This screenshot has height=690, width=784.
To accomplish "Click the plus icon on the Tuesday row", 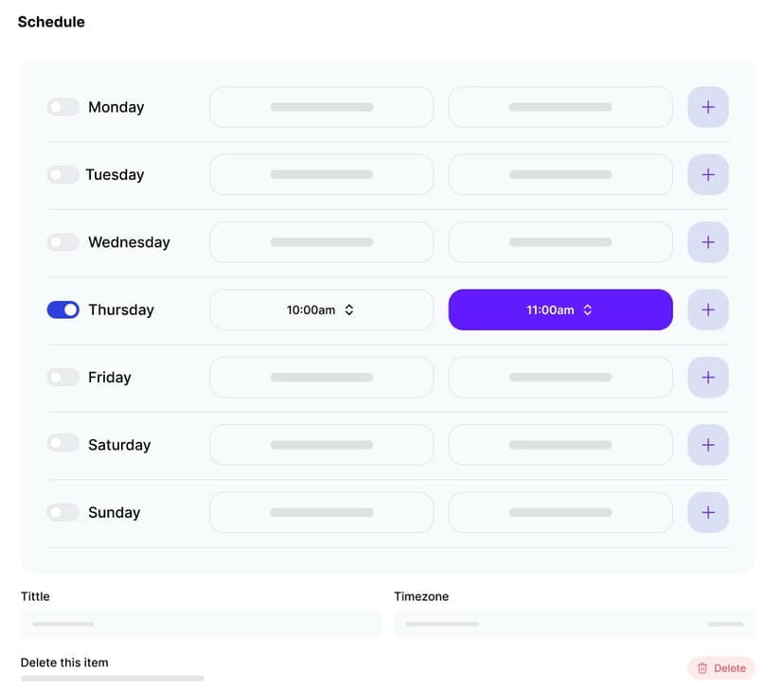I will 707,174.
